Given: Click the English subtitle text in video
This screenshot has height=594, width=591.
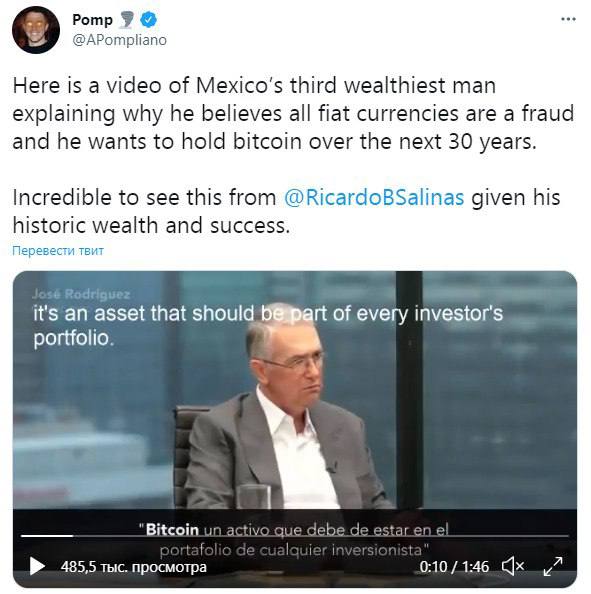Looking at the screenshot, I should 268,325.
